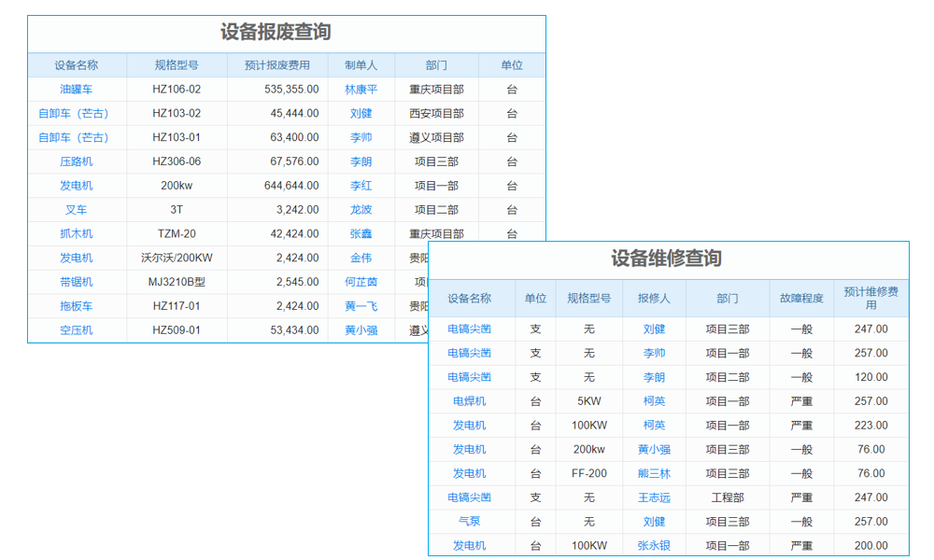Open the 柯英 reporter link for 电焊机
934x560 pixels.
[654, 400]
